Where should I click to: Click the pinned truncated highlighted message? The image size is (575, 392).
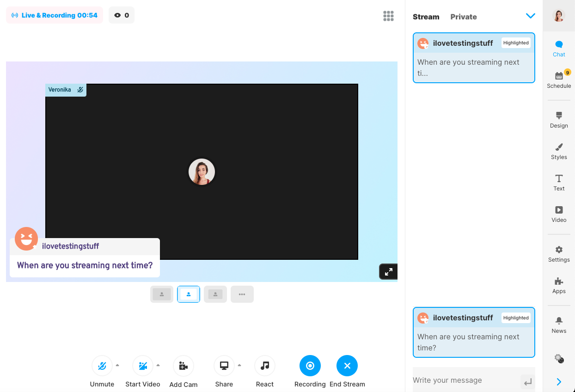pos(474,58)
